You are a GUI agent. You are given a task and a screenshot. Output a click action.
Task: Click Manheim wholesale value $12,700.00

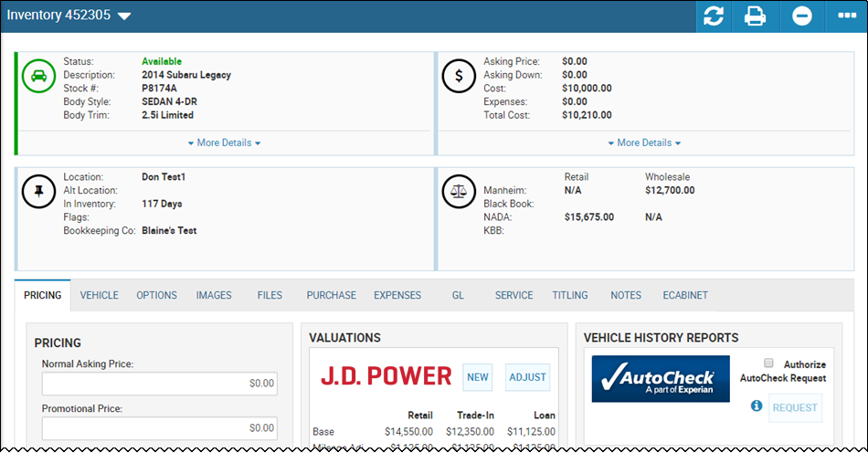point(670,190)
